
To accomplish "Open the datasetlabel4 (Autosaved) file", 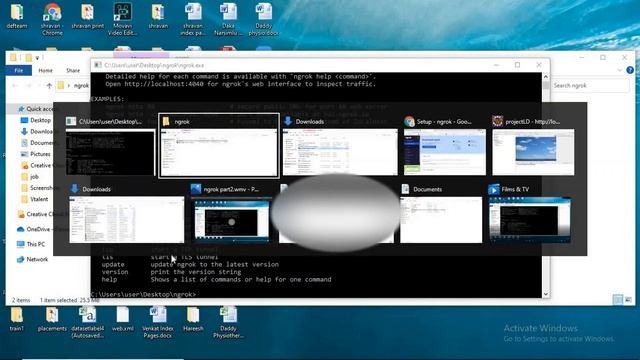I will pyautogui.click(x=87, y=322).
